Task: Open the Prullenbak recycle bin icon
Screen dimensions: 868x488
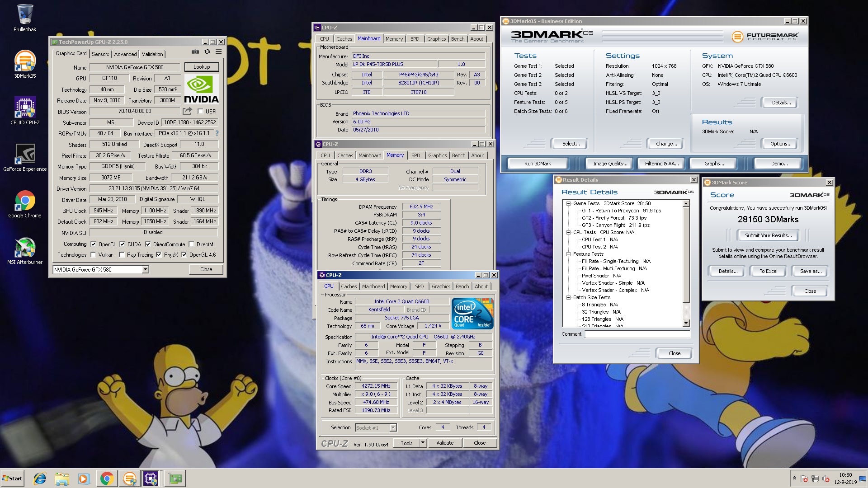Action: [25, 18]
